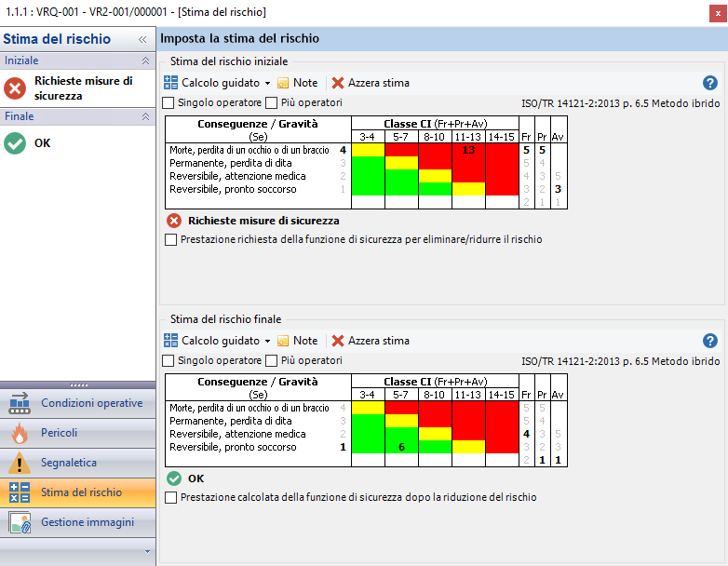Enable Più operatori in final risk
Viewport: 728px width, 566px height.
272,360
